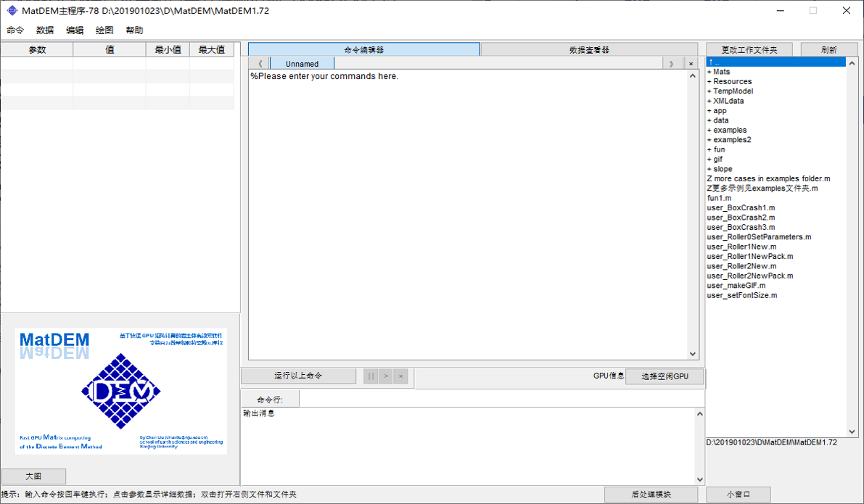864x504 pixels.
Task: Select file user_Roller2New.m
Action: pyautogui.click(x=775, y=266)
